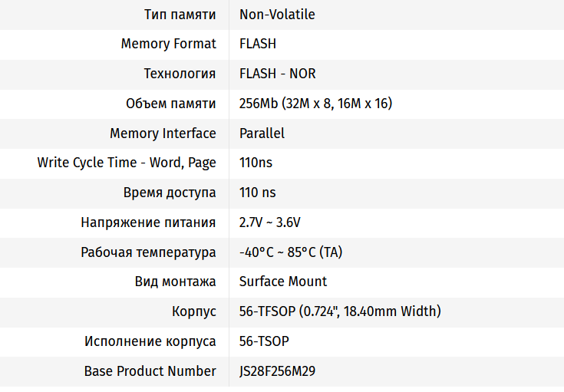Click the 'Рабочая температура' label
The height and width of the screenshot is (392, 564).
(x=148, y=252)
